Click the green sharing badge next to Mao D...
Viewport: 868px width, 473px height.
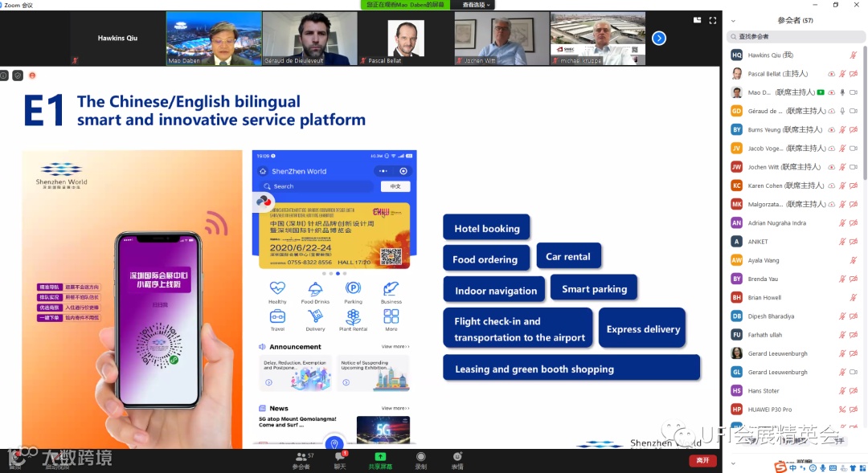(x=821, y=92)
